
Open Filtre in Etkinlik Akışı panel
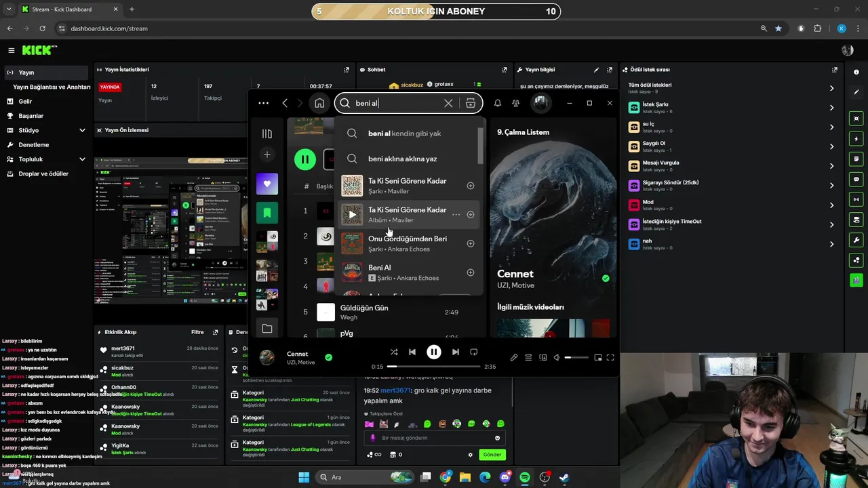click(197, 332)
